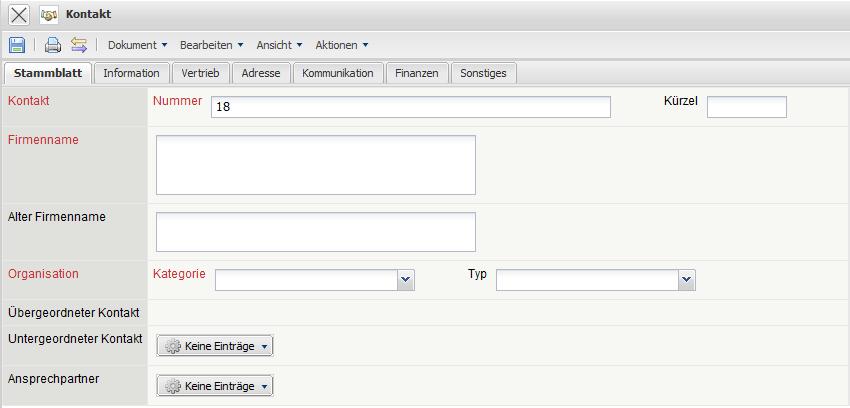Click the Firmenname text area
This screenshot has width=850, height=408.
[315, 165]
